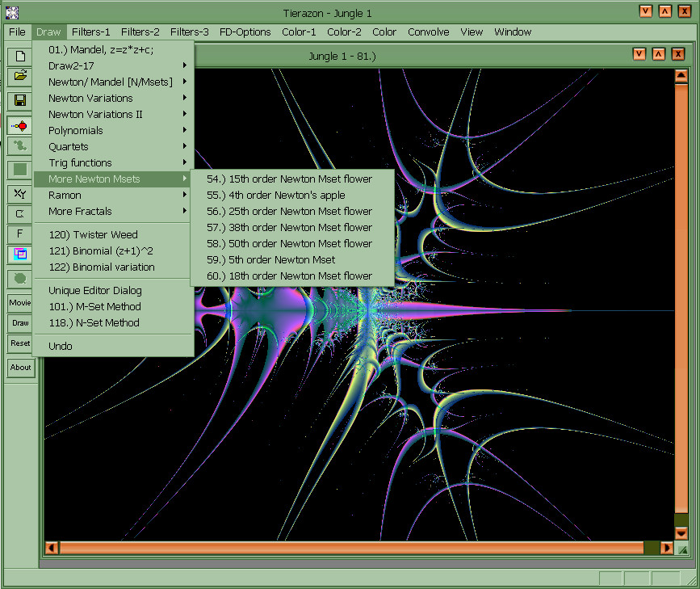This screenshot has width=700, height=589.
Task: Click the C toolbar button
Action: [20, 213]
